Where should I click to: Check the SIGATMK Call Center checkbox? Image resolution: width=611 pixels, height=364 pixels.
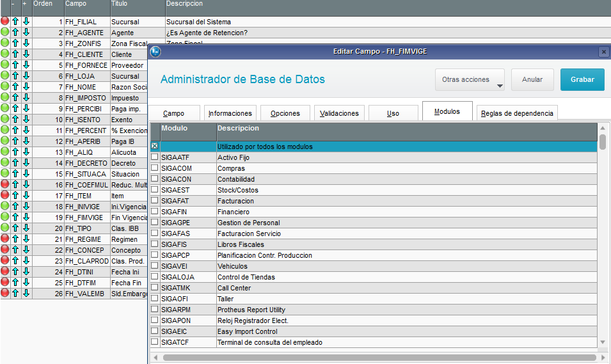pos(155,288)
